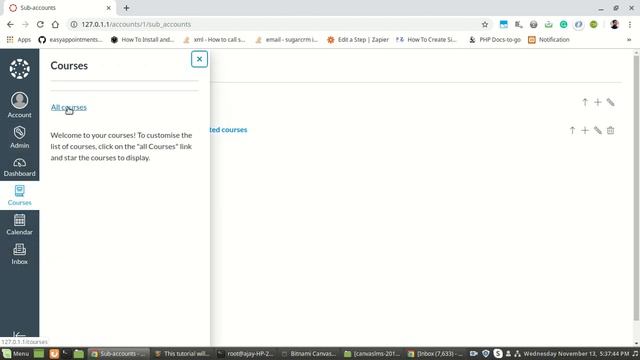
Task: Open the Canvas logo home link
Action: tap(20, 69)
